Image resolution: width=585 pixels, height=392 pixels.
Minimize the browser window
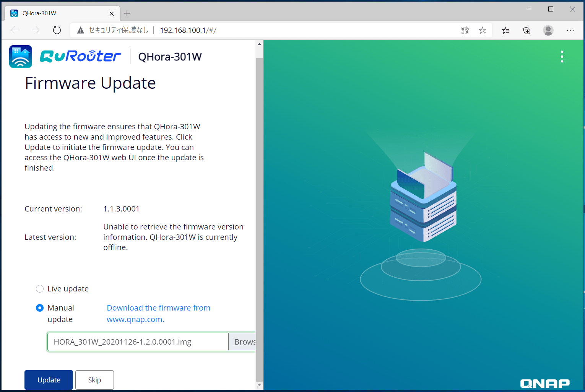[x=529, y=9]
